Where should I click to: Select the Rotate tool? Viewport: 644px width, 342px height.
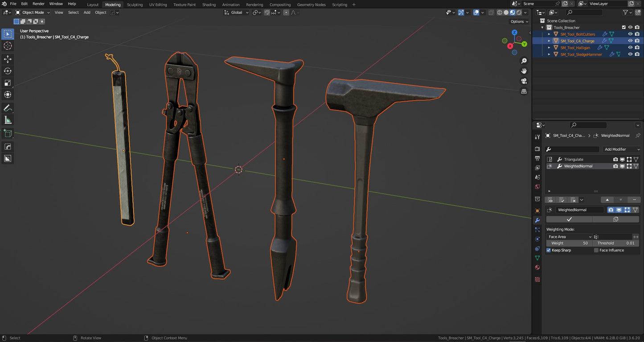click(8, 71)
